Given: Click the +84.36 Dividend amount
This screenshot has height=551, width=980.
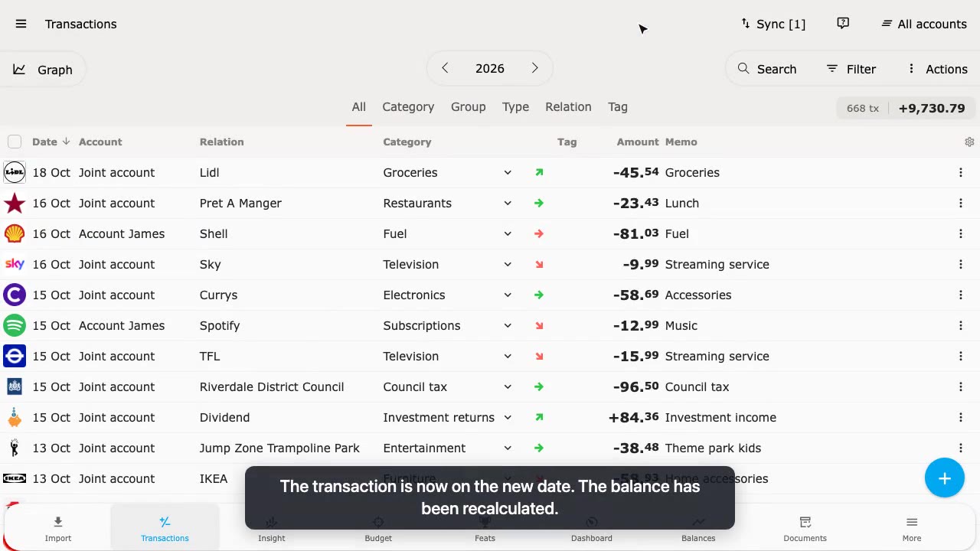Looking at the screenshot, I should pyautogui.click(x=633, y=417).
